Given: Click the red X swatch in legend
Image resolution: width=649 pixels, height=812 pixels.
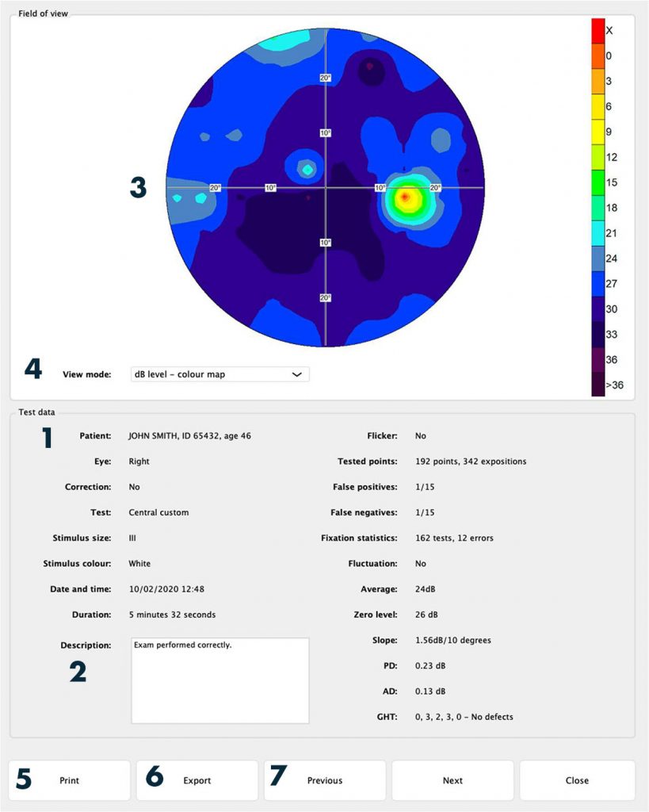Looking at the screenshot, I should pyautogui.click(x=598, y=31).
